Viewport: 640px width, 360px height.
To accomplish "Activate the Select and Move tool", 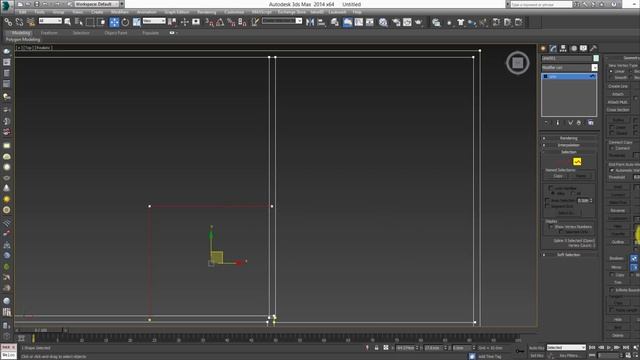I will point(114,22).
